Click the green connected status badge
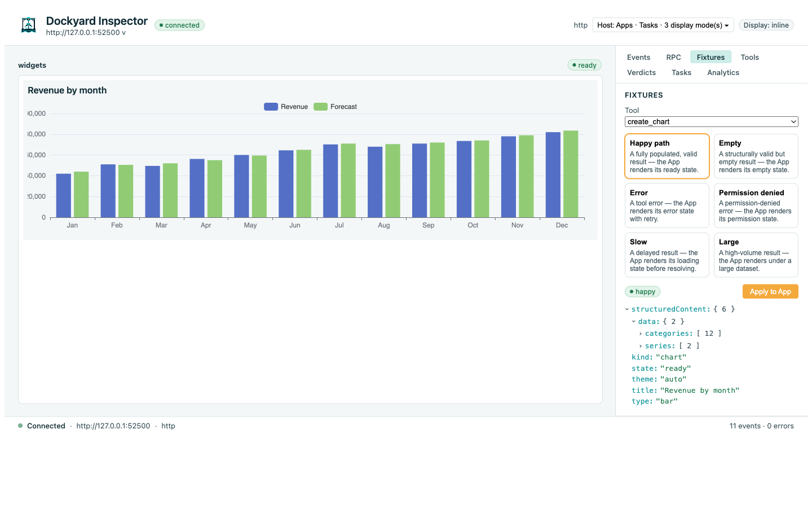Viewport: 812px width, 508px height. (179, 25)
